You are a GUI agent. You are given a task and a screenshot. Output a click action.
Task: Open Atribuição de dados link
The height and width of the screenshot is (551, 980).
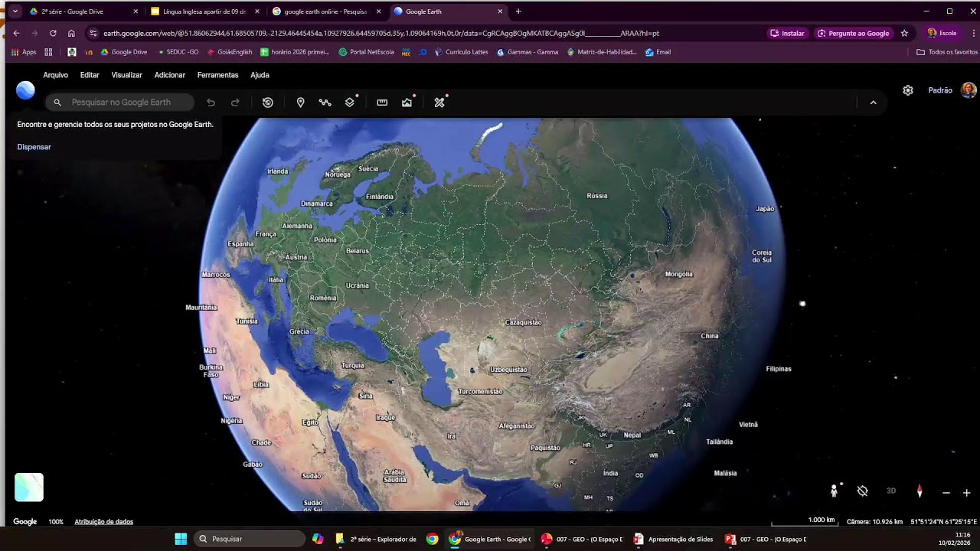pyautogui.click(x=104, y=522)
